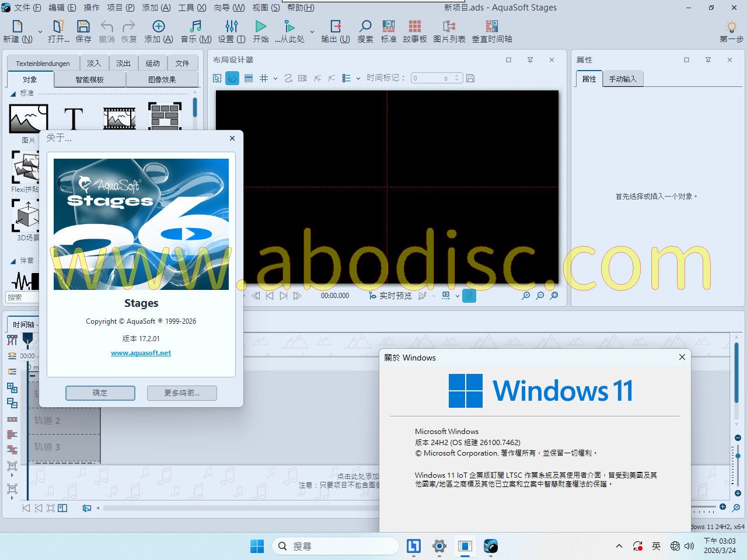This screenshot has height=560, width=747.
Task: Click the 第一步 lightbulb icon
Action: coord(731,27)
